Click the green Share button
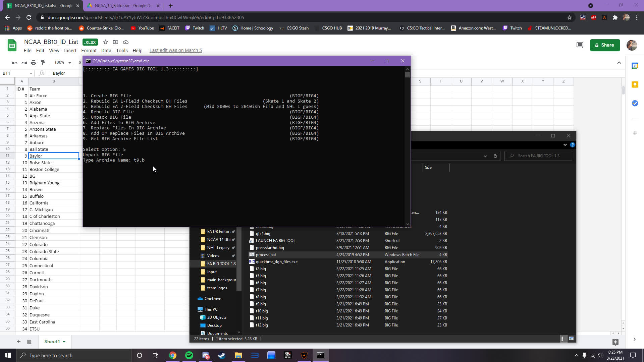Viewport: 644px width, 362px height. [605, 45]
